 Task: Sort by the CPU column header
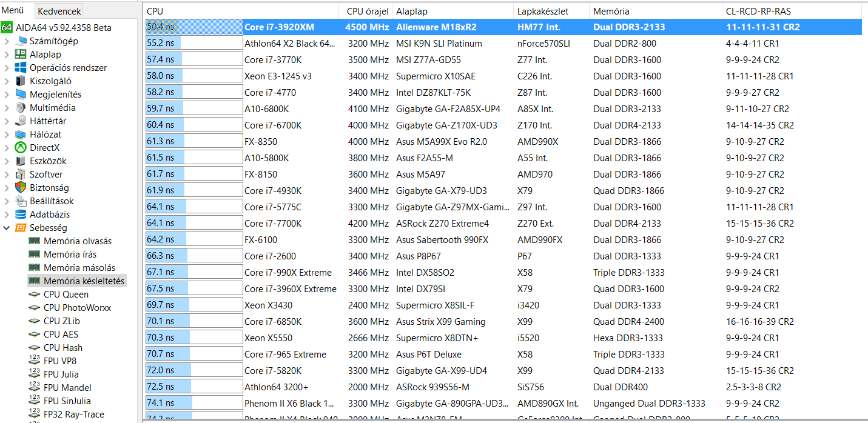(241, 11)
